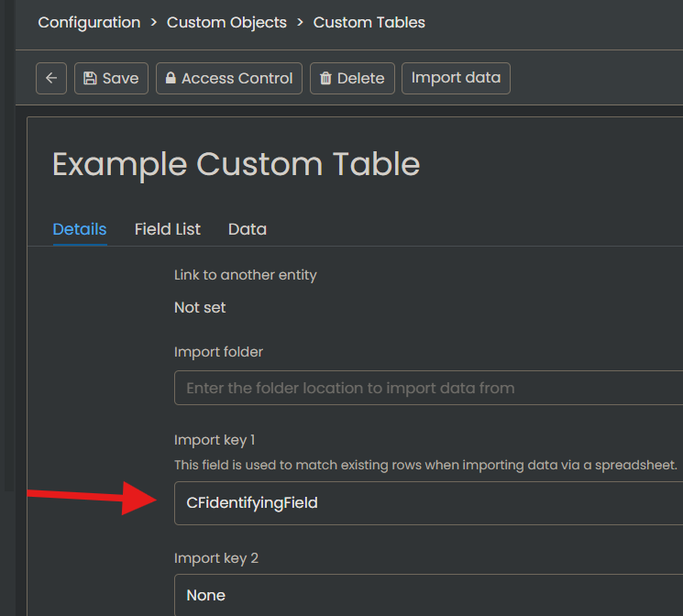The image size is (683, 616).
Task: Go to Configuration in the breadcrumb
Action: click(x=89, y=22)
